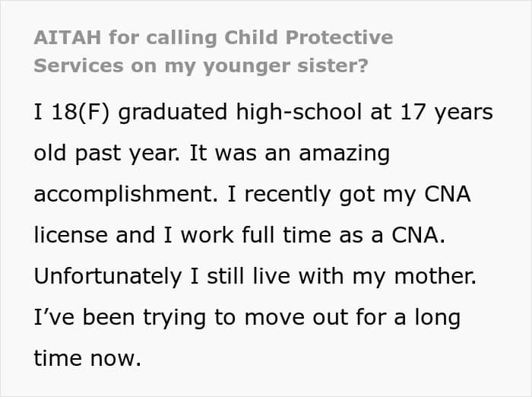Screen dimensions: 532x397
Task: Click the closing words 'time now.'
Action: pos(87,357)
